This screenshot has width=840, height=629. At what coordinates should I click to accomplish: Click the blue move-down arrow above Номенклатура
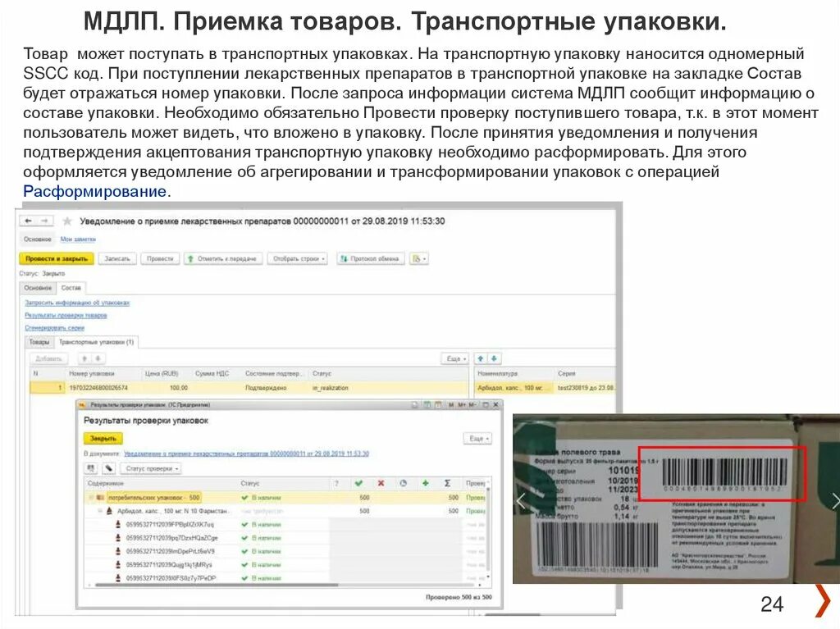pyautogui.click(x=494, y=358)
